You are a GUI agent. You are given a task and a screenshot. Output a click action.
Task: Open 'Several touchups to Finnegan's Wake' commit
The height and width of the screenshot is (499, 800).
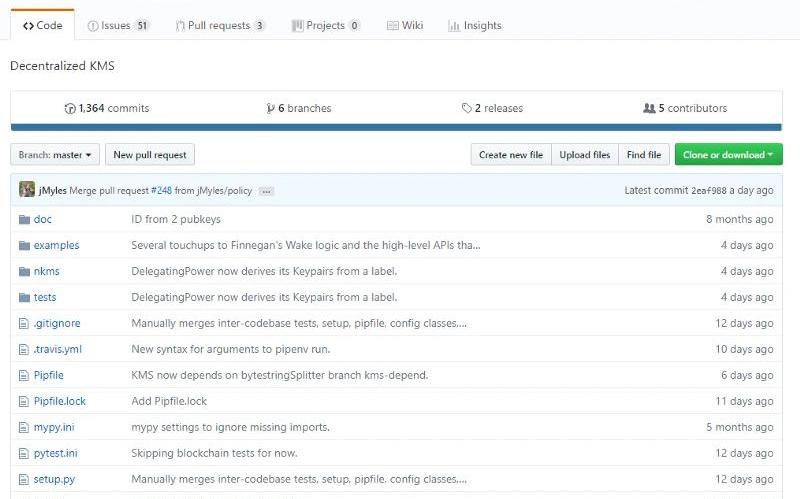point(306,245)
